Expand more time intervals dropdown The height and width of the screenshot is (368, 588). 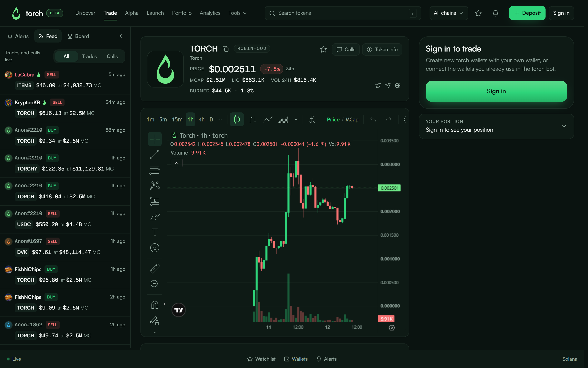click(x=220, y=120)
